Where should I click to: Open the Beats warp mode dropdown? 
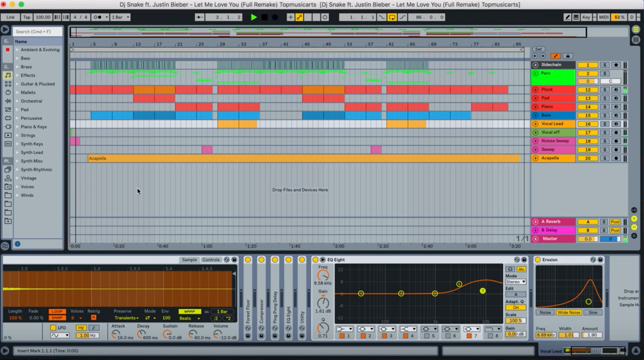pyautogui.click(x=190, y=318)
